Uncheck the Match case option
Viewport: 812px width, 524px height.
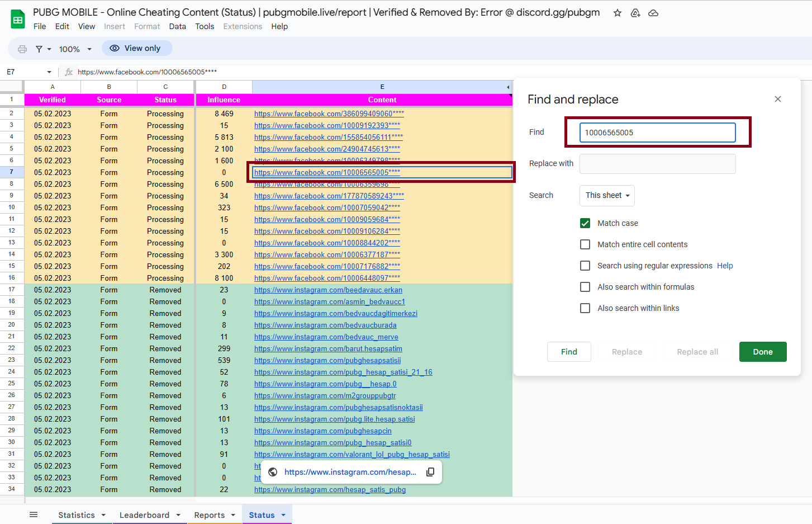[x=585, y=223]
